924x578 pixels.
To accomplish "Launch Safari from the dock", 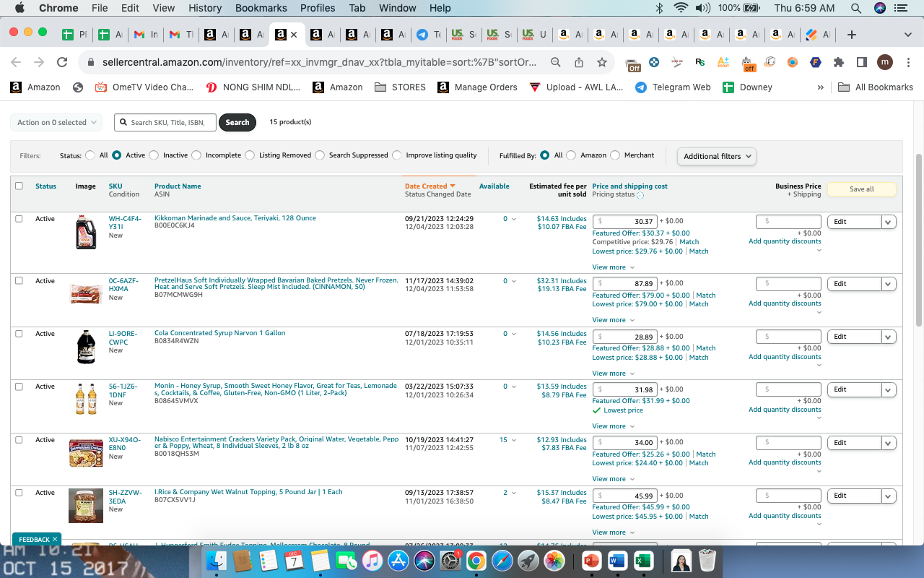I will click(502, 560).
